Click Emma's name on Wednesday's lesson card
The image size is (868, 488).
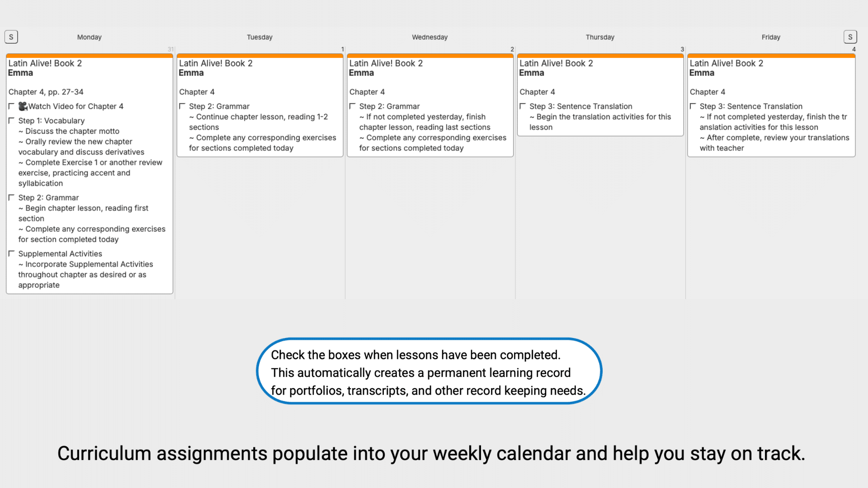(x=361, y=73)
